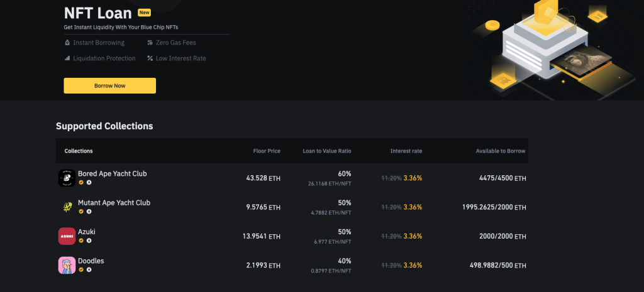Click the Zero Gas Fees icon
The image size is (644, 292).
tap(150, 43)
